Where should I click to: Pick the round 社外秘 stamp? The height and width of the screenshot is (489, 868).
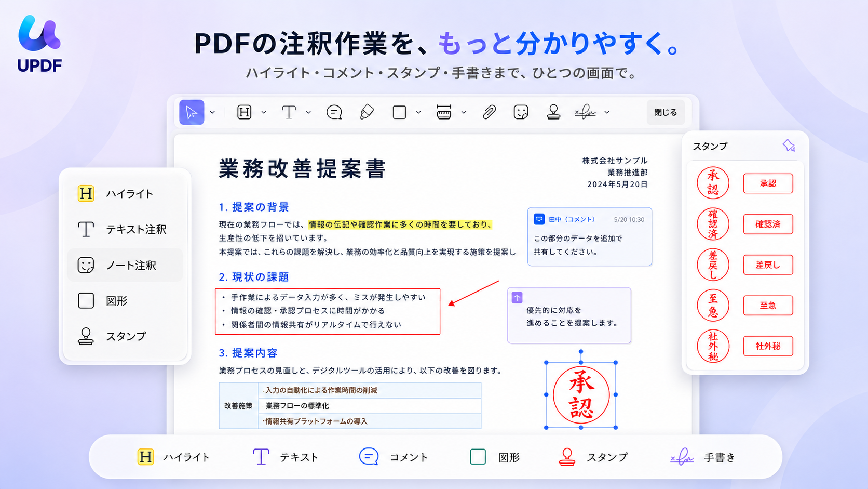713,346
